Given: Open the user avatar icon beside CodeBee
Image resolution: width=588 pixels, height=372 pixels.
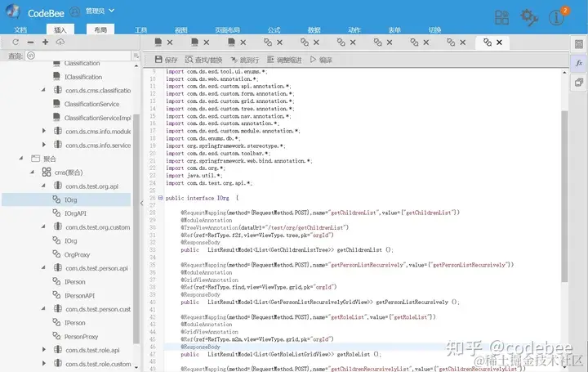Looking at the screenshot, I should [75, 12].
